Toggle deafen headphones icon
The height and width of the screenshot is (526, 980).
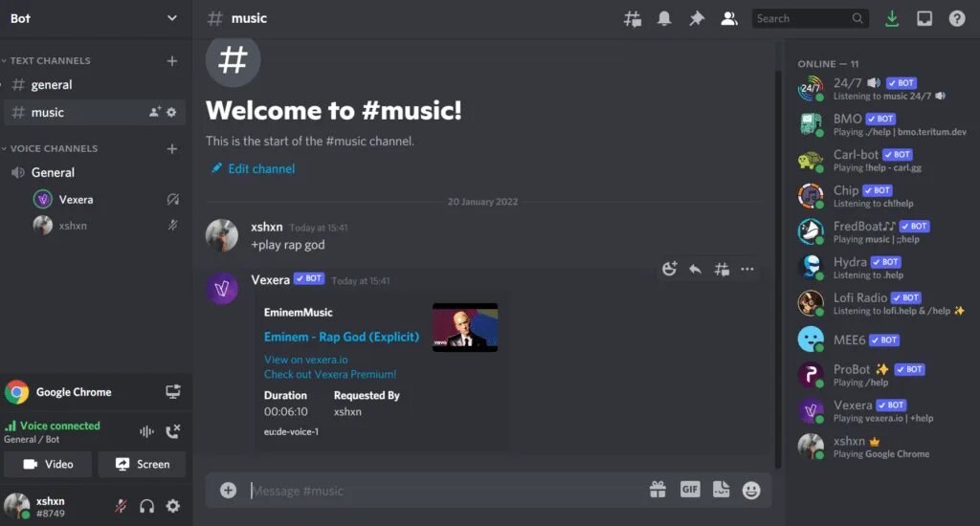coord(146,506)
